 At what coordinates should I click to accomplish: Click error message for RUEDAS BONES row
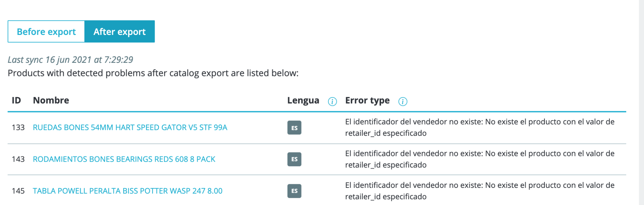(480, 128)
